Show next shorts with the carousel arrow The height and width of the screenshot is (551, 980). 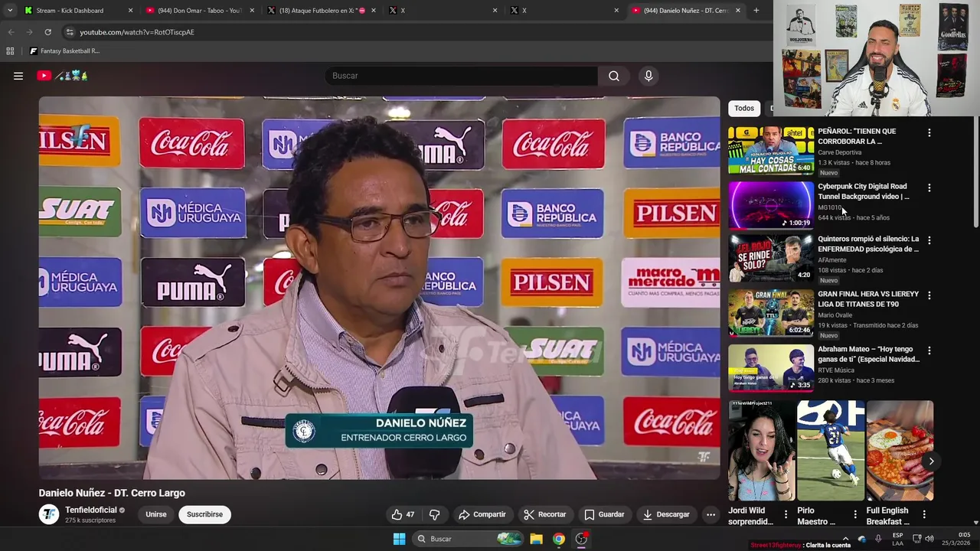(931, 461)
